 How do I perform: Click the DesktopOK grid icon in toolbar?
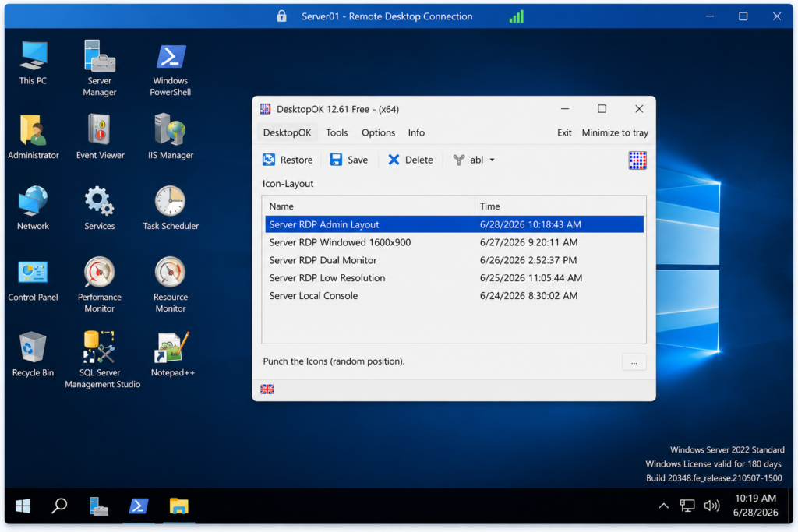[x=637, y=160]
